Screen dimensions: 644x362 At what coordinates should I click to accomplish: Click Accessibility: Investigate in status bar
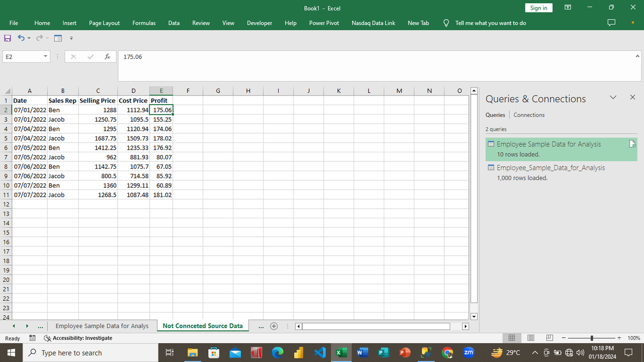78,338
